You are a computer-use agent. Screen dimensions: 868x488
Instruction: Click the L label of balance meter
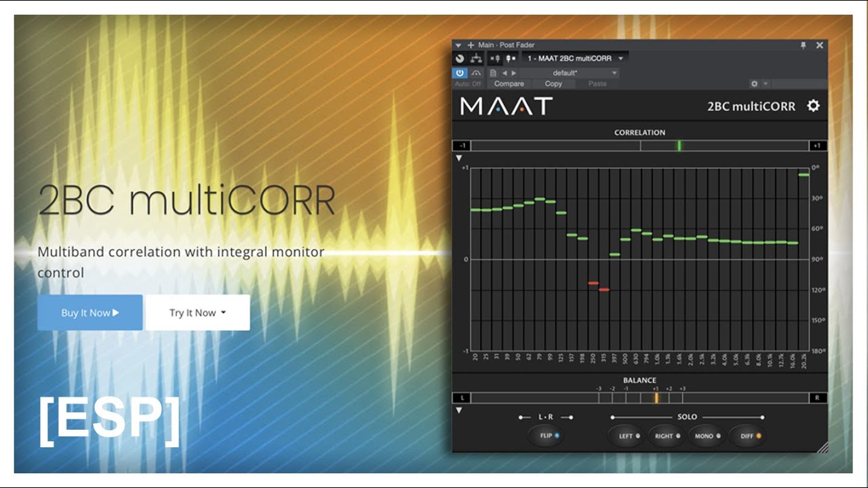462,398
